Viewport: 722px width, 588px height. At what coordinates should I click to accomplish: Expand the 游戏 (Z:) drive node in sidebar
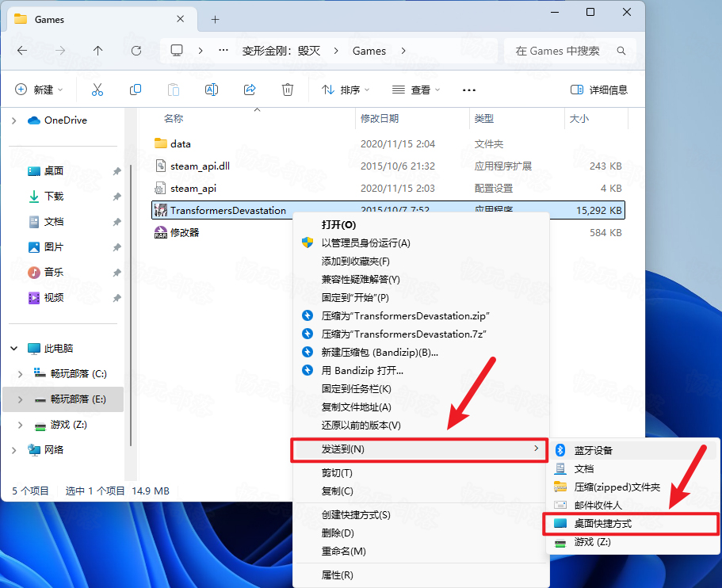[x=21, y=425]
